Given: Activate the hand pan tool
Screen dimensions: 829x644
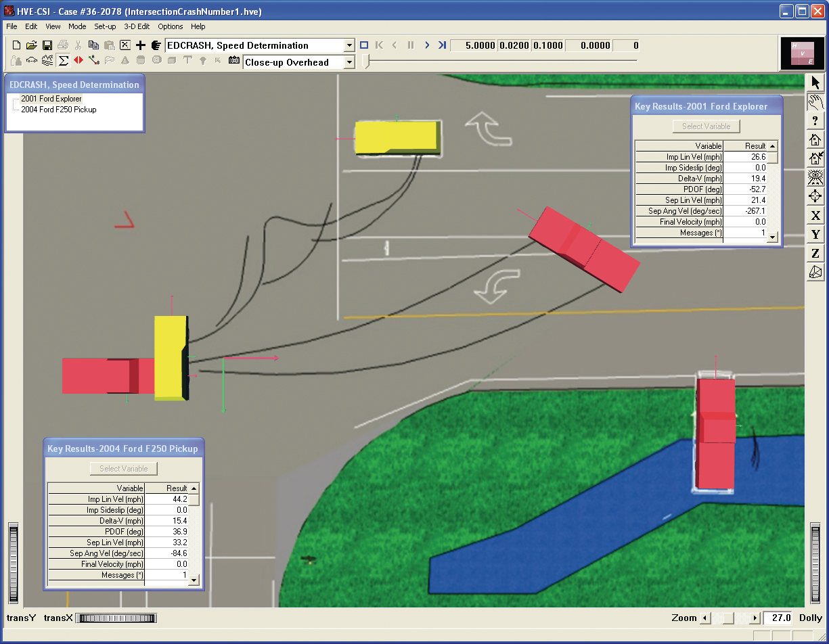Looking at the screenshot, I should 815,102.
